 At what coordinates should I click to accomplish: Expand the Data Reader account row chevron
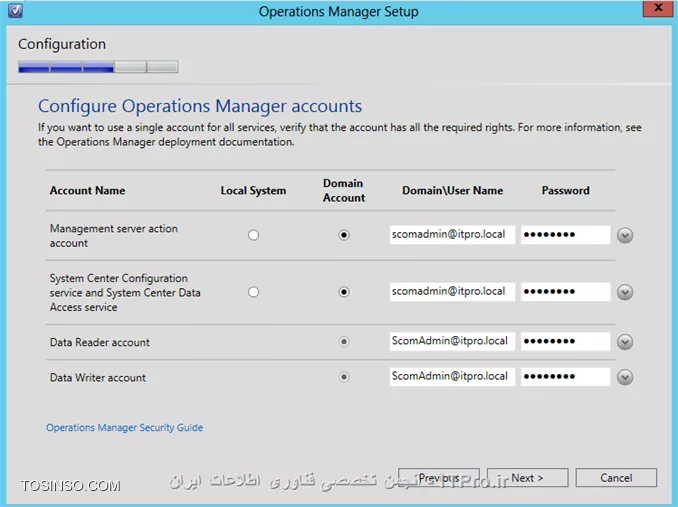625,342
